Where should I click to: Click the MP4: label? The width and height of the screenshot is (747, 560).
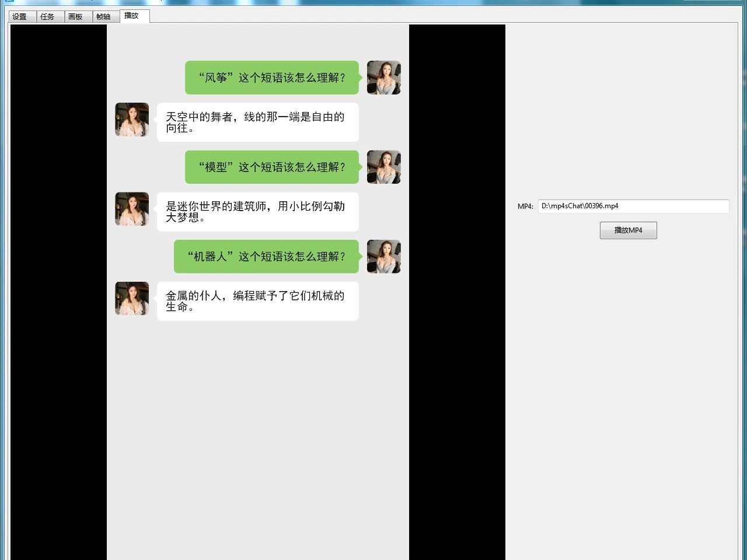[525, 206]
